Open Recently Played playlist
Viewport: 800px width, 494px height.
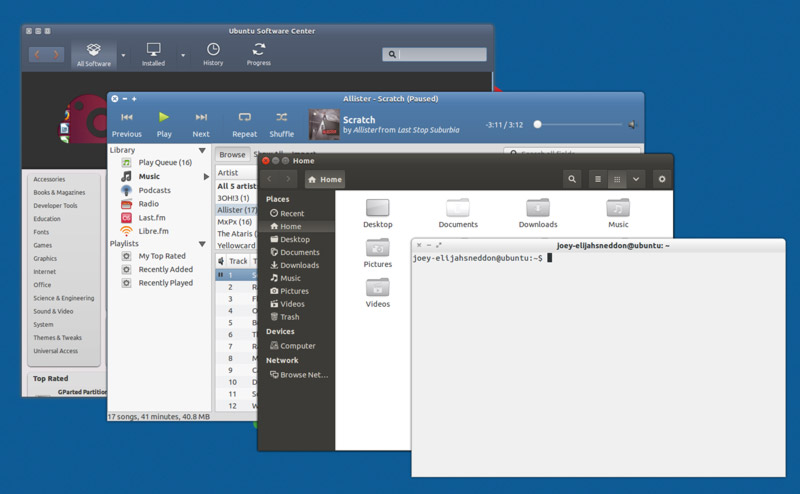(x=165, y=283)
